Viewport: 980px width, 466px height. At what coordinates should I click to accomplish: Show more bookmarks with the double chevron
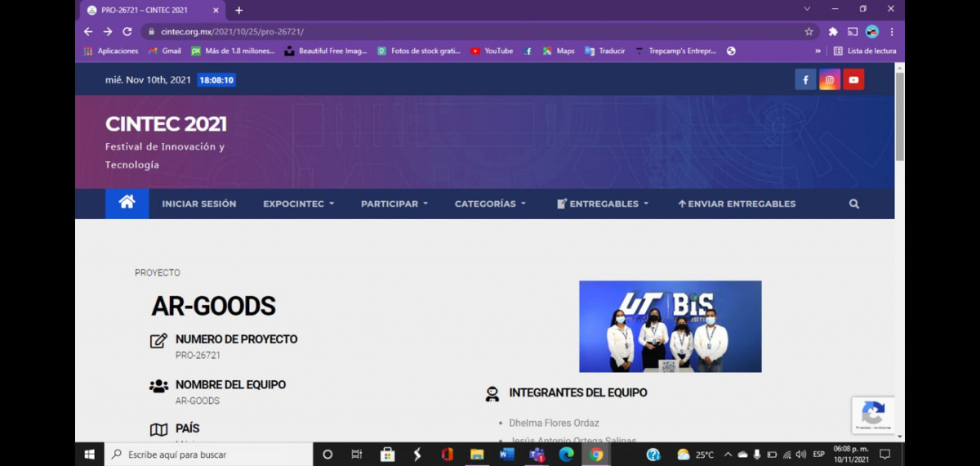(x=817, y=51)
